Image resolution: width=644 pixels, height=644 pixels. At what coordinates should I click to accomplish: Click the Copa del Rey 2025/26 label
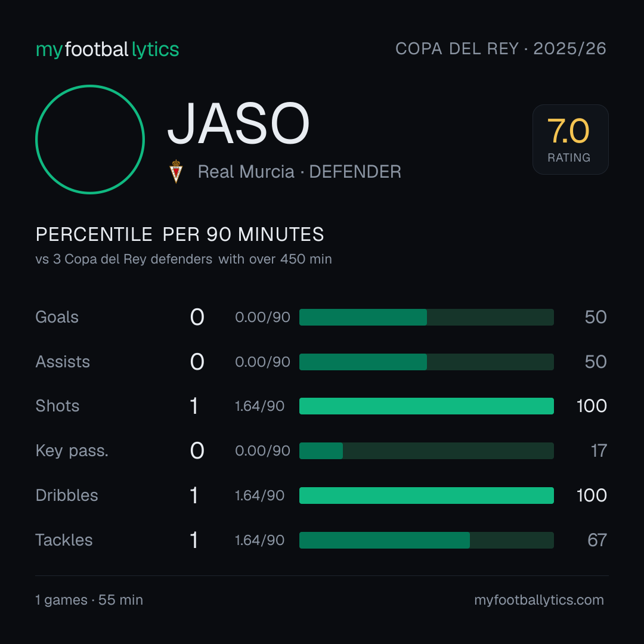point(501,49)
